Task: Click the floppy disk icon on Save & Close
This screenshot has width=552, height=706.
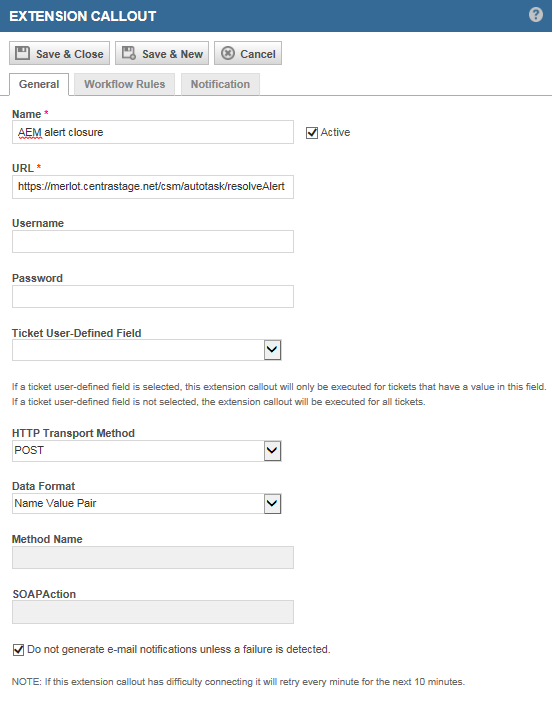Action: (22, 53)
